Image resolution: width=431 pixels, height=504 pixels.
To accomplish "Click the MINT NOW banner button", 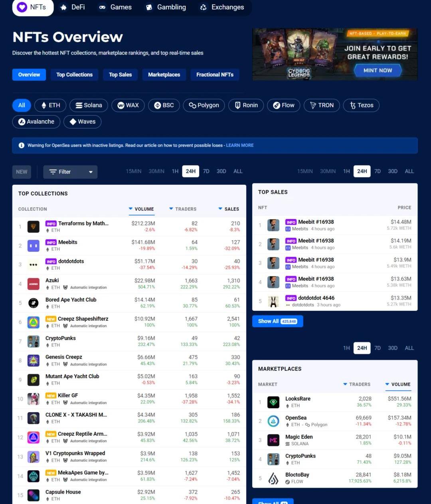I will pyautogui.click(x=378, y=70).
